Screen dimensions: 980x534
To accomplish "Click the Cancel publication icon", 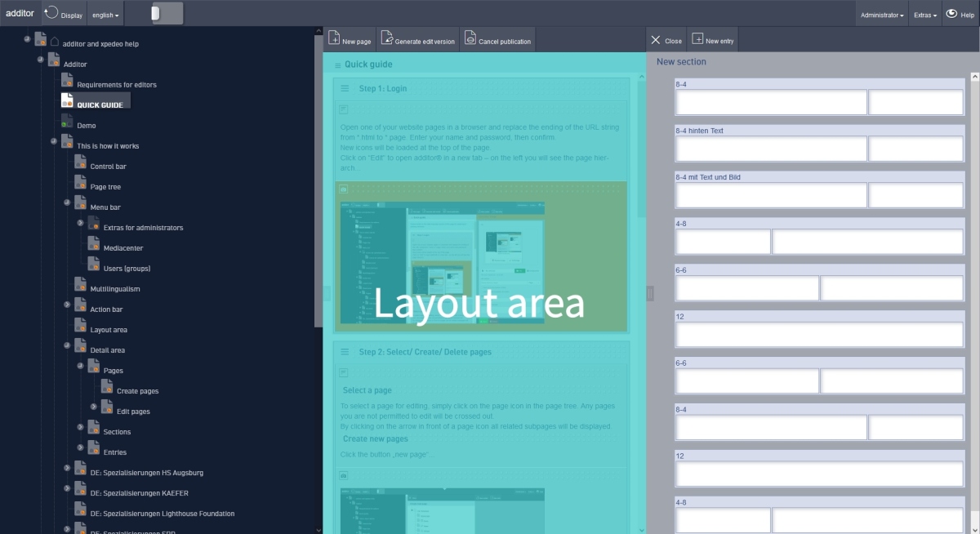I will point(470,38).
